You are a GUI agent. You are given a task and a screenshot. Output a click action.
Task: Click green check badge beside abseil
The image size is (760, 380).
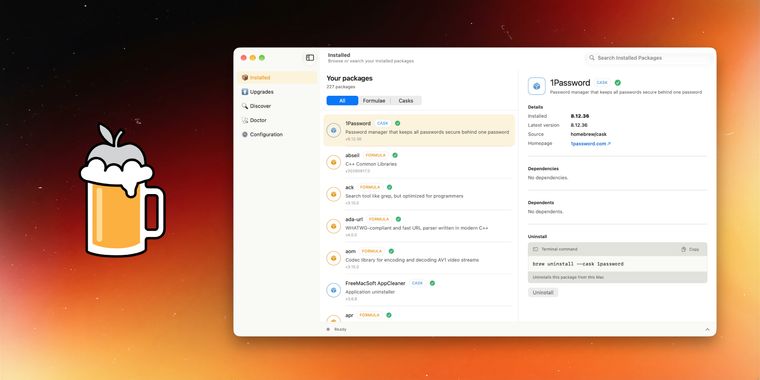(x=395, y=155)
